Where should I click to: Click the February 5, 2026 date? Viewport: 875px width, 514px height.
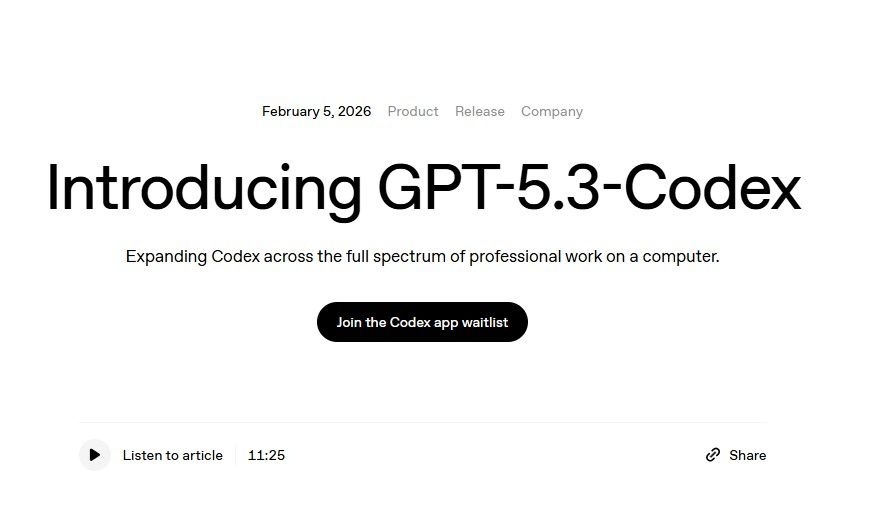(x=316, y=111)
